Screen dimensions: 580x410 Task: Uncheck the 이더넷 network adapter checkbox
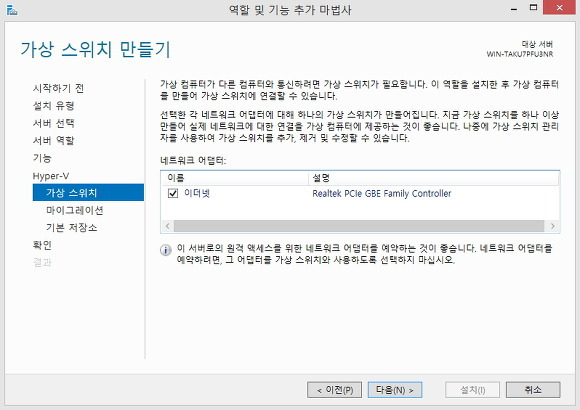coord(173,193)
